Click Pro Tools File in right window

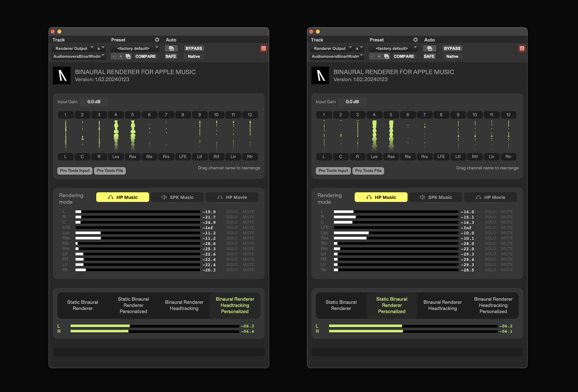tap(368, 171)
